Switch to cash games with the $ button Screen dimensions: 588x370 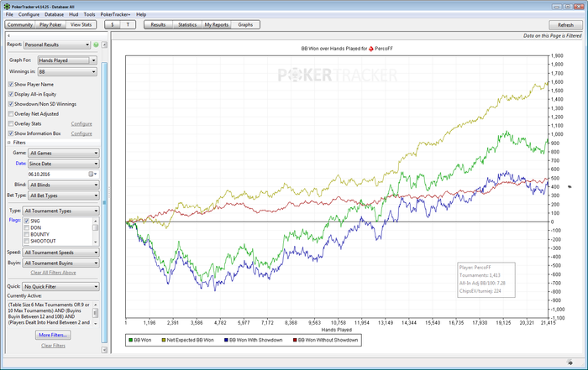coord(112,24)
